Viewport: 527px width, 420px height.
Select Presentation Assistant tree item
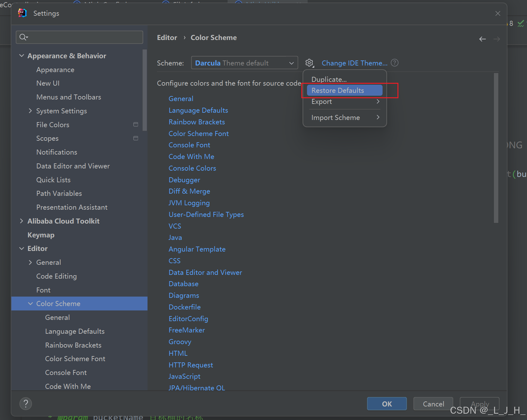click(72, 207)
